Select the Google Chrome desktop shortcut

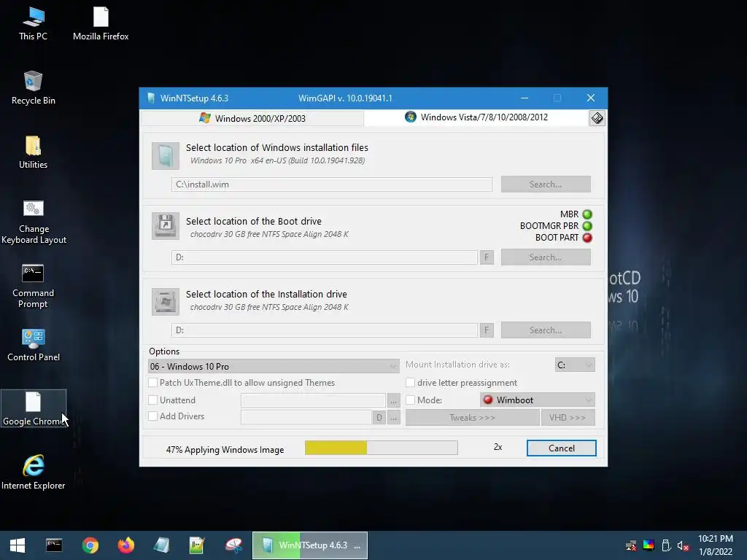coord(34,408)
